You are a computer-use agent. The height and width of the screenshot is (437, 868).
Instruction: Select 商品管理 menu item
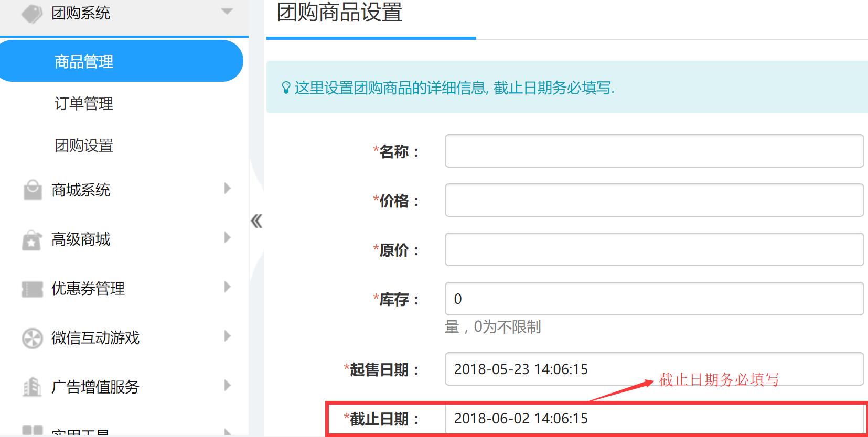[121, 61]
